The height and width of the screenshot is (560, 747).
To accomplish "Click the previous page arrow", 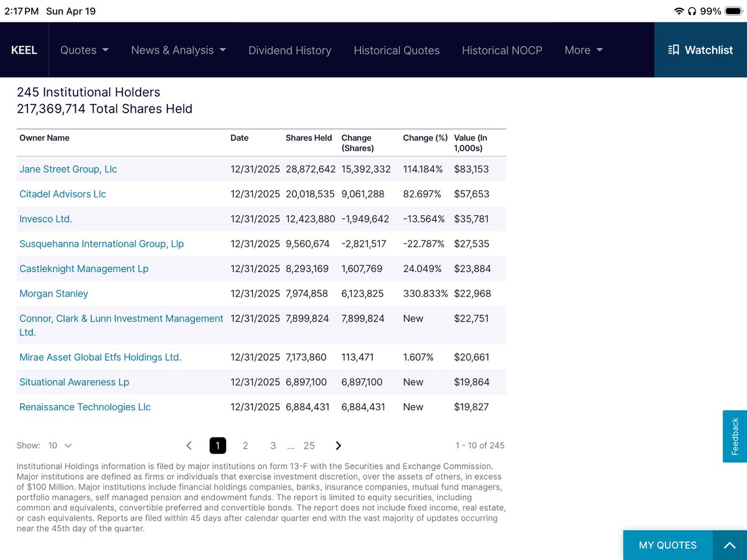I will point(189,446).
